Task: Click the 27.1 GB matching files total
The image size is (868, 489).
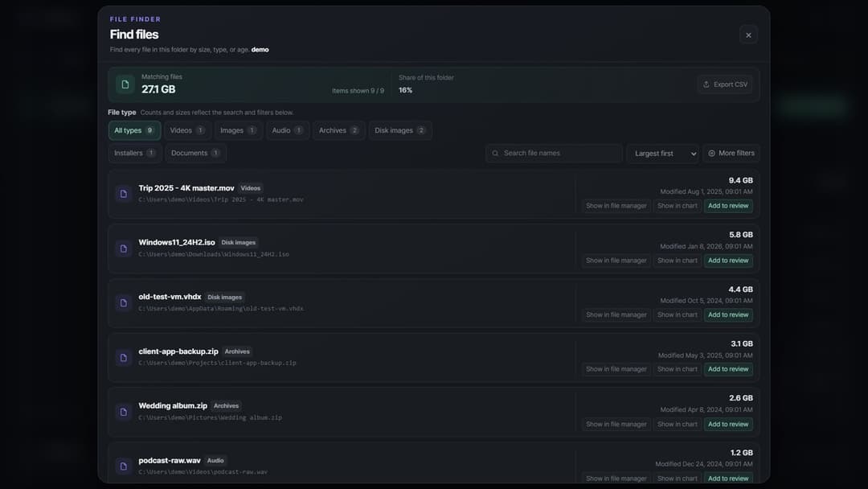Action: tap(158, 89)
